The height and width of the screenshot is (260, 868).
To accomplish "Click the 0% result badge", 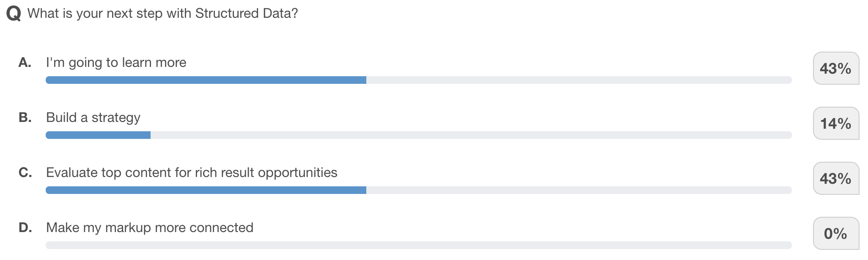I will point(835,233).
